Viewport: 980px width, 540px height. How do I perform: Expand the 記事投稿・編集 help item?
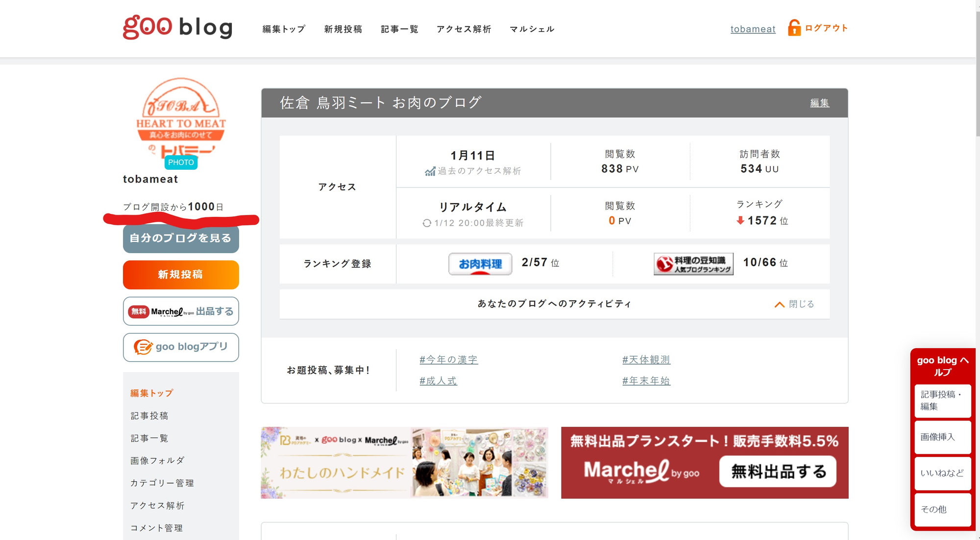click(x=942, y=400)
